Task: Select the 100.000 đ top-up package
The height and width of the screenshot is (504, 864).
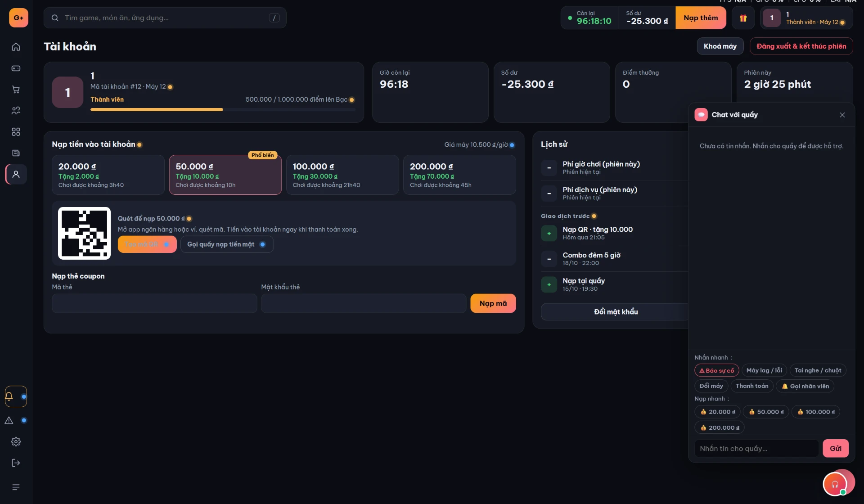Action: [342, 175]
